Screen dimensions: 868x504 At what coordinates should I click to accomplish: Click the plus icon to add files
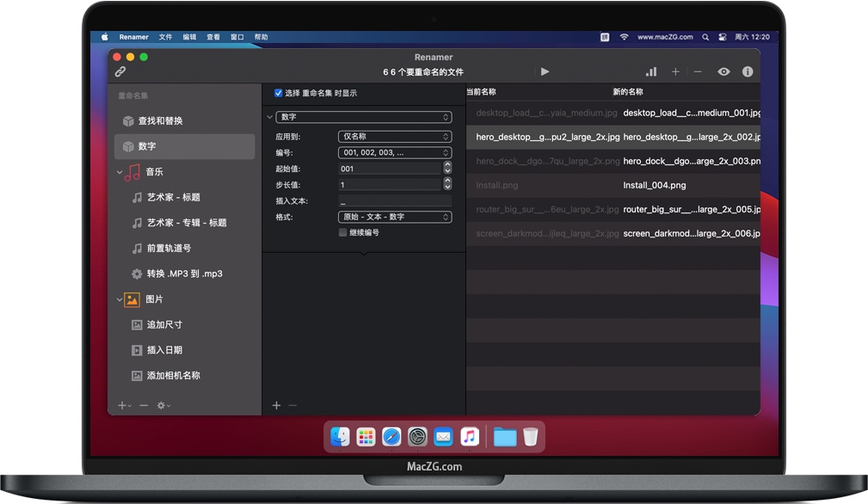675,72
